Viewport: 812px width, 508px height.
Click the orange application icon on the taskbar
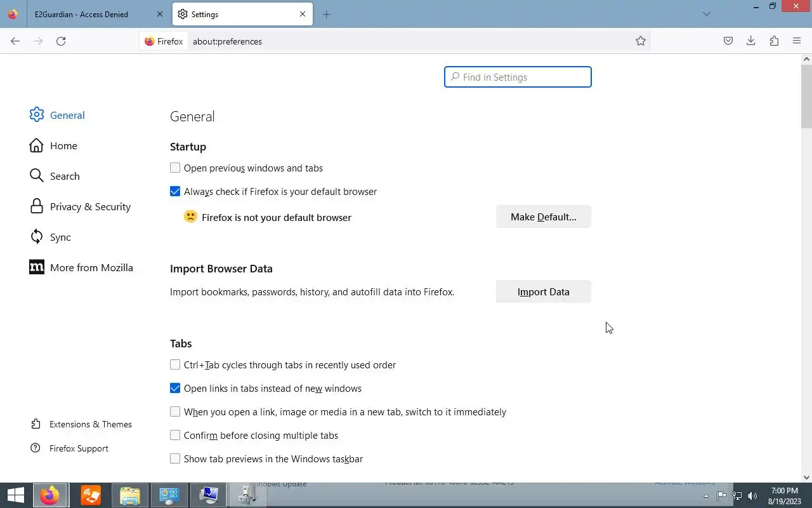click(90, 495)
